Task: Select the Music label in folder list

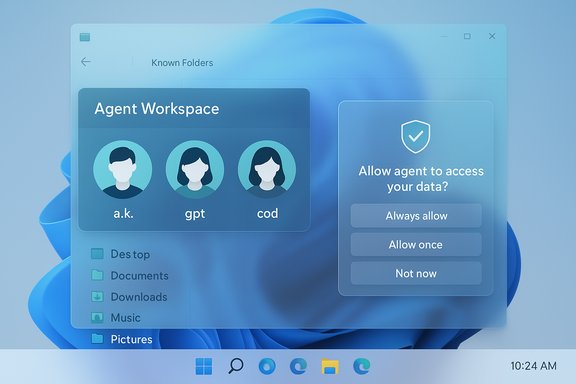Action: point(126,317)
